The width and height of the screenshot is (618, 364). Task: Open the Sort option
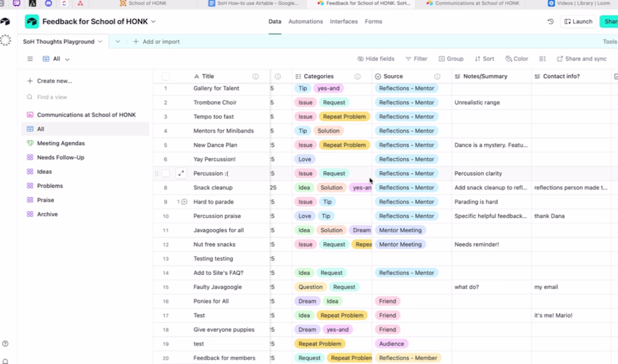pos(484,58)
